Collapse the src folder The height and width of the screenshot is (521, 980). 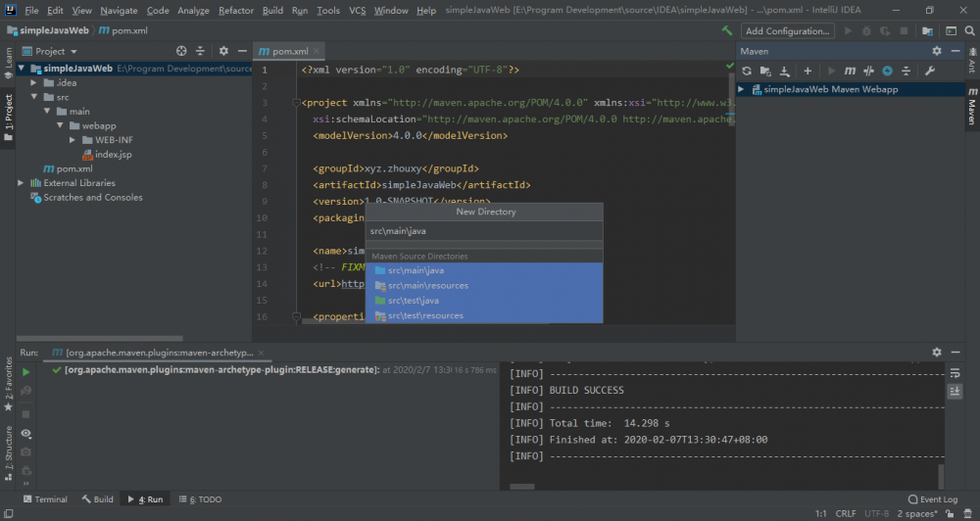34,97
